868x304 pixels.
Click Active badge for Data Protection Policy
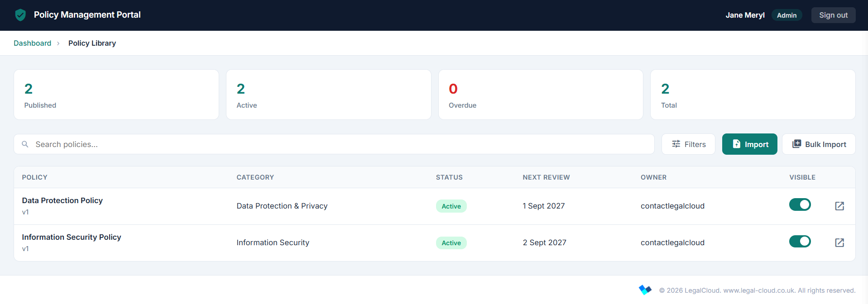tap(451, 206)
